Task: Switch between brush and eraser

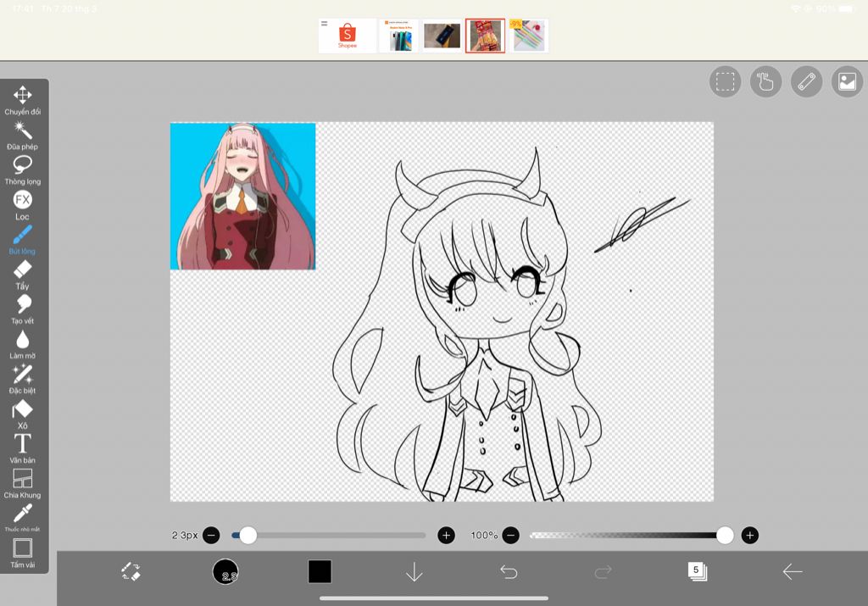Action: pos(131,571)
